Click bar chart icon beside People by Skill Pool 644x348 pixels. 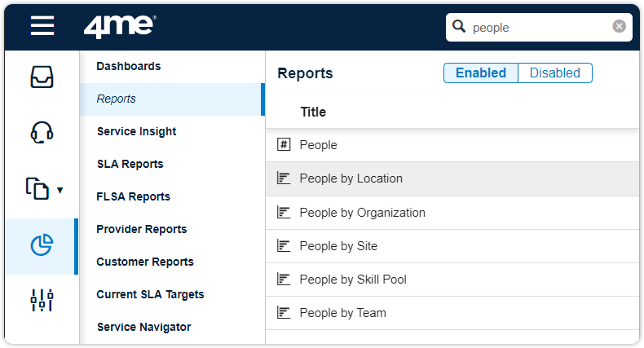(284, 279)
